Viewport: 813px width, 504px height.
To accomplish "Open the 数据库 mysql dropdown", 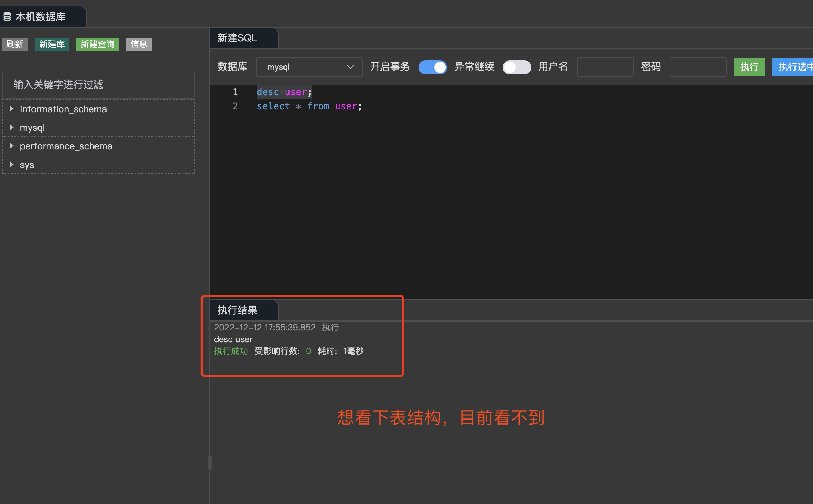I will (x=309, y=67).
